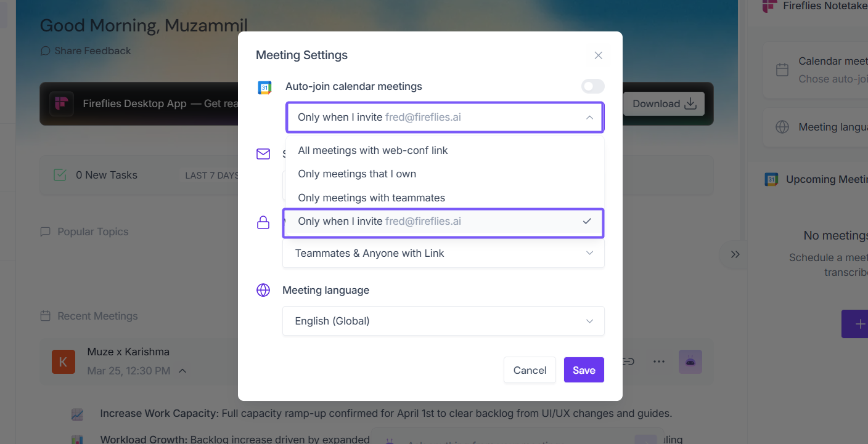Image resolution: width=868 pixels, height=444 pixels.
Task: Select All meetings with web-conf link
Action: click(x=372, y=150)
